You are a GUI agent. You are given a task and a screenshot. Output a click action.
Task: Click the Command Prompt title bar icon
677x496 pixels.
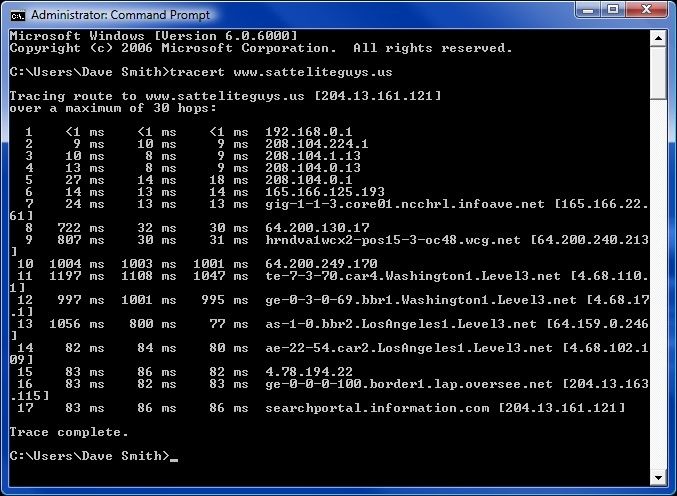pos(18,16)
